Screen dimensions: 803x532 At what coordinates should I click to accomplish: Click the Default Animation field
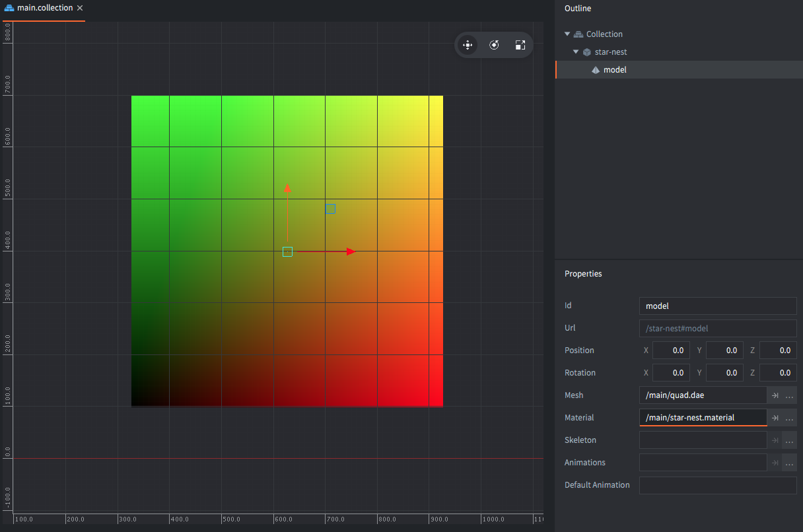(718, 485)
